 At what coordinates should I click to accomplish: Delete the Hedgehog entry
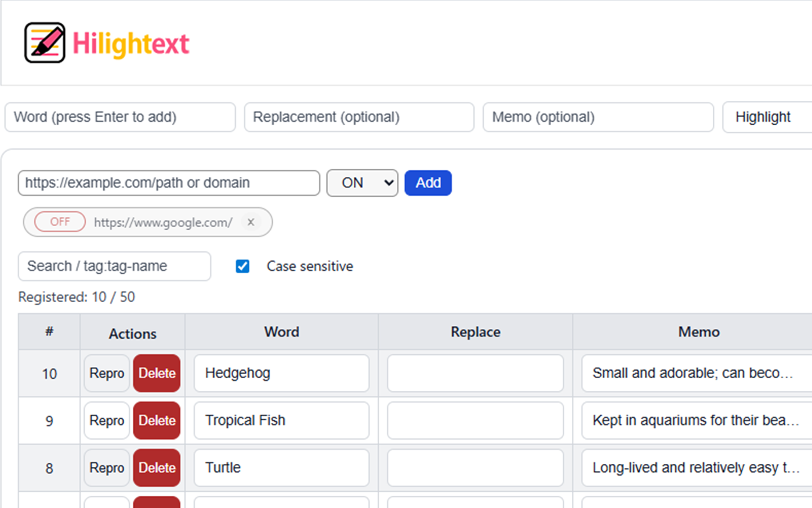[157, 373]
